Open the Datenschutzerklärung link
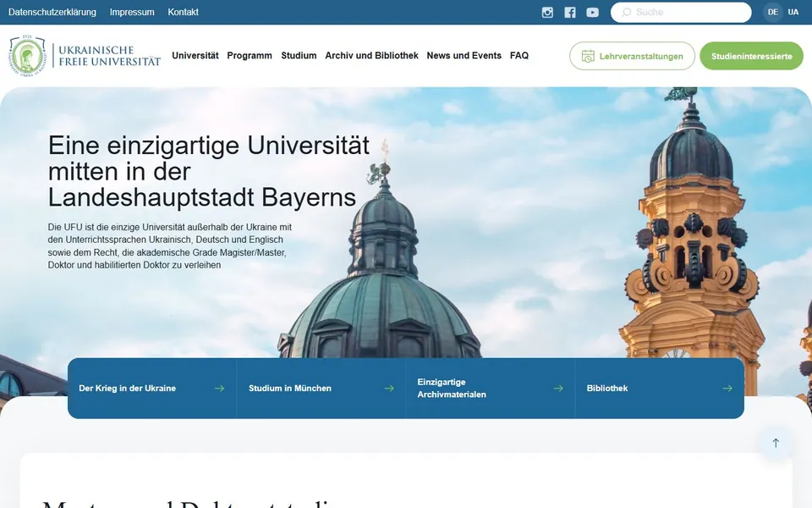This screenshot has width=812, height=508. 52,12
